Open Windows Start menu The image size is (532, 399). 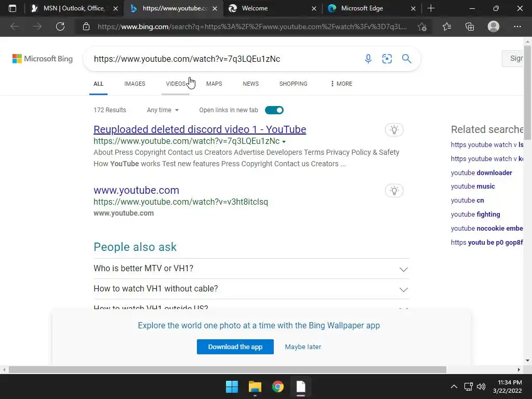tap(232, 387)
